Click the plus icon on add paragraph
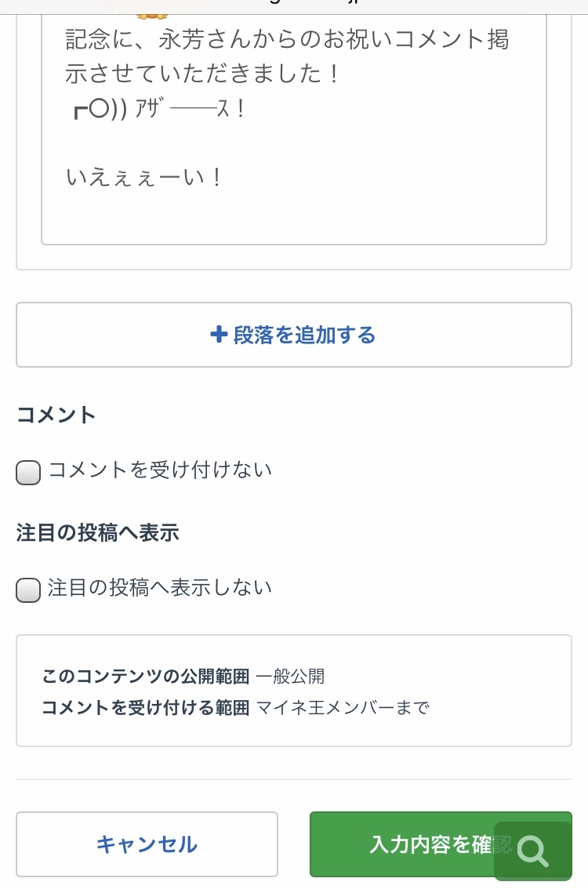588x889 pixels. 219,335
